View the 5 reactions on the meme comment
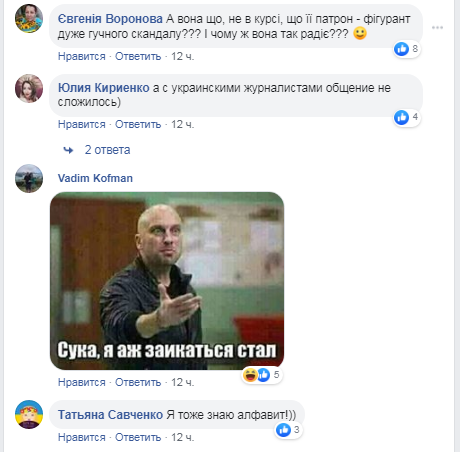The width and height of the screenshot is (460, 452). (x=261, y=375)
